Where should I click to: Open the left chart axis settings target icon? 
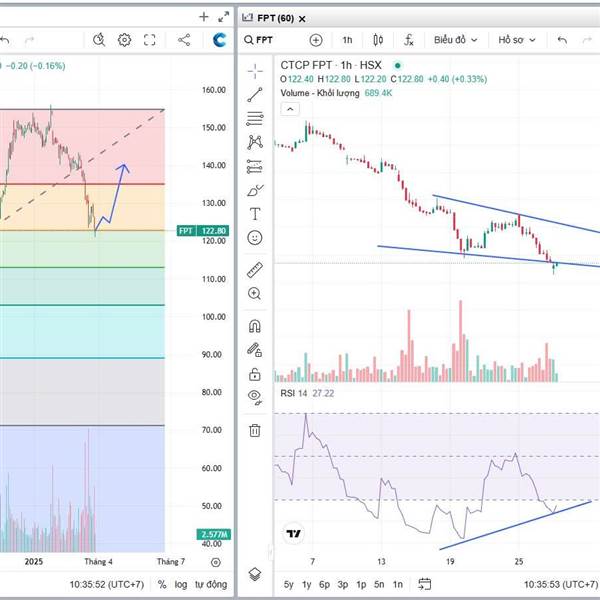tap(216, 562)
